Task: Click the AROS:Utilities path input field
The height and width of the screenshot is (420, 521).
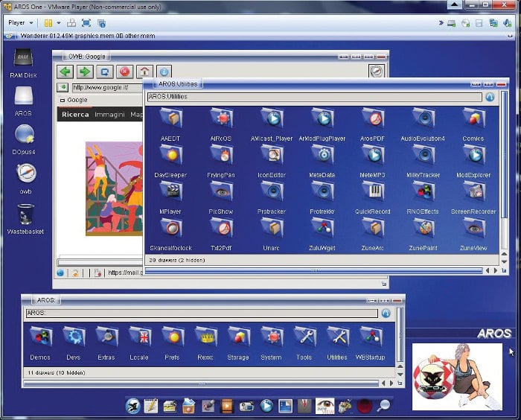Action: pos(313,97)
